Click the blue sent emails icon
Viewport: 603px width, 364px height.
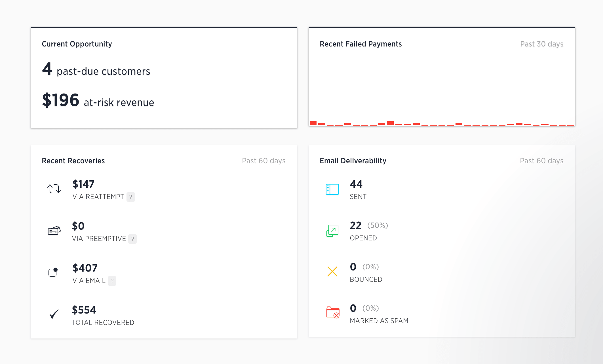click(332, 189)
